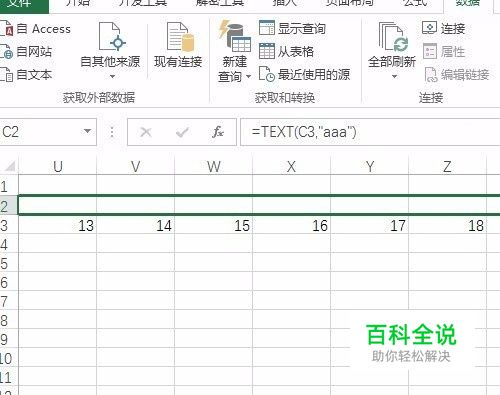Screen dimensions: 500x395
Task: Select row 5 header
Action: (9, 263)
